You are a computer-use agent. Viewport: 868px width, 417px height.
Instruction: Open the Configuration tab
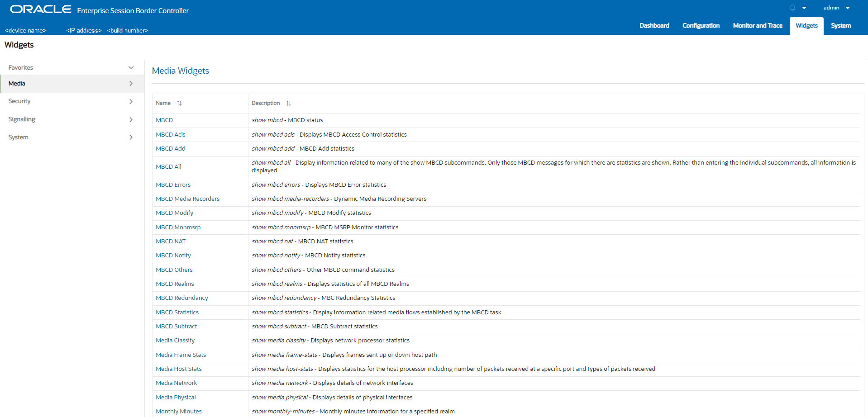pyautogui.click(x=701, y=25)
